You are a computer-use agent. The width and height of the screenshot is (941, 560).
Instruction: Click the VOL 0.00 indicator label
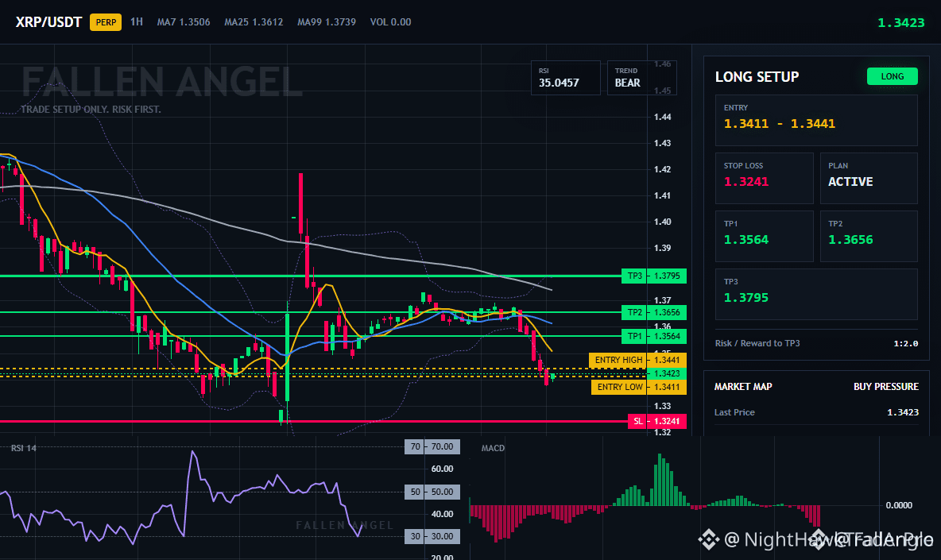[391, 22]
